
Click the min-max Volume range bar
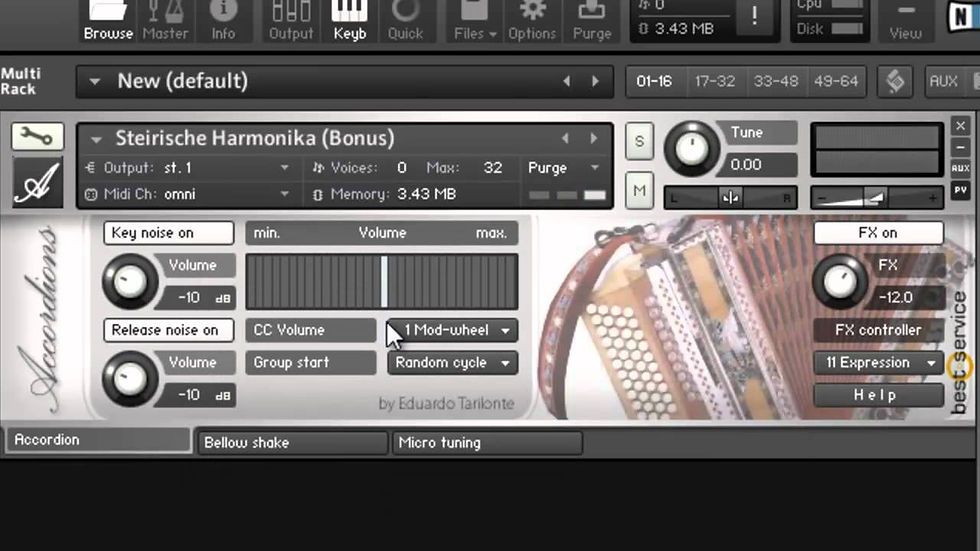tap(382, 282)
